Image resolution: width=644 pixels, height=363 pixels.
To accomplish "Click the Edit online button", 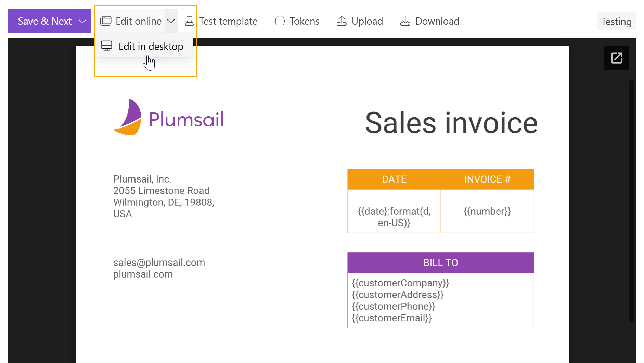I will (131, 21).
